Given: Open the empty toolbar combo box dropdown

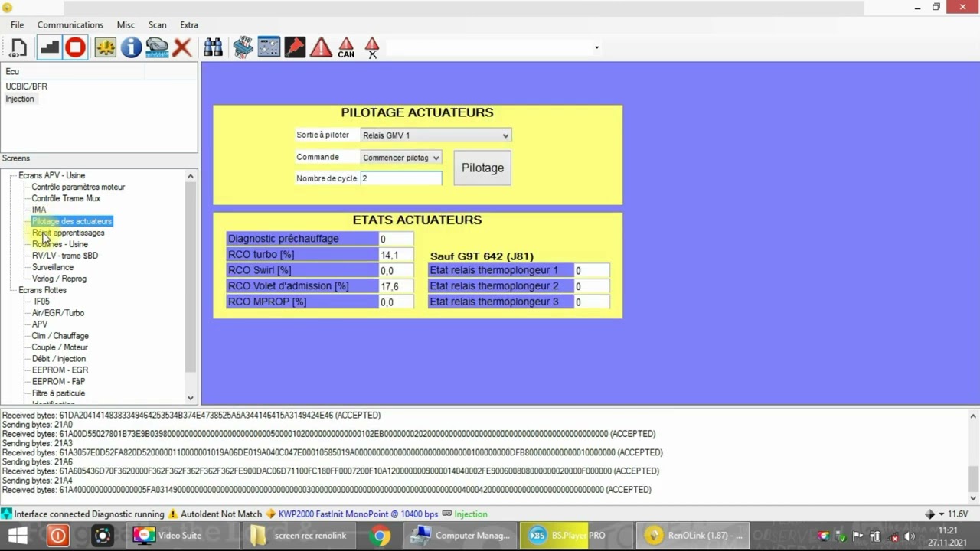Looking at the screenshot, I should tap(596, 47).
